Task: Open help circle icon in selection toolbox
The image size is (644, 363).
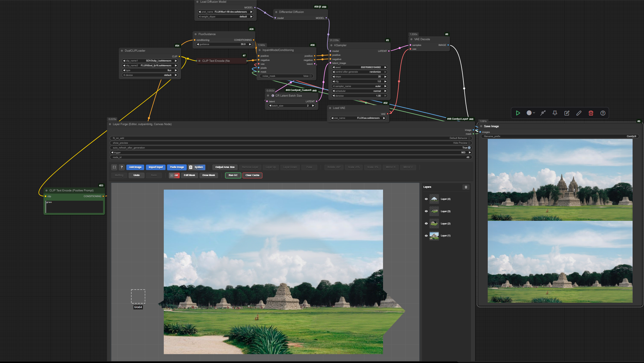Action: tap(603, 113)
